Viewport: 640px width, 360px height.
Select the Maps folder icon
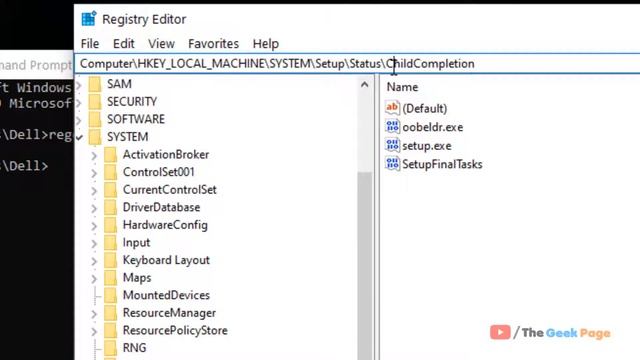(111, 278)
